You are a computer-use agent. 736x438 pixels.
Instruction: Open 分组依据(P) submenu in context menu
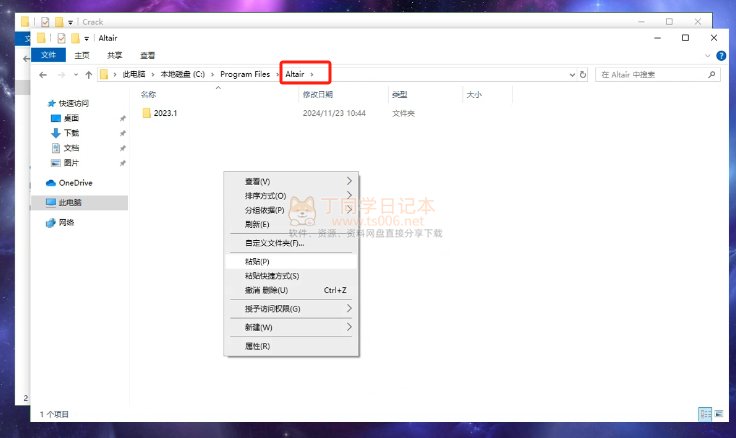pos(291,210)
